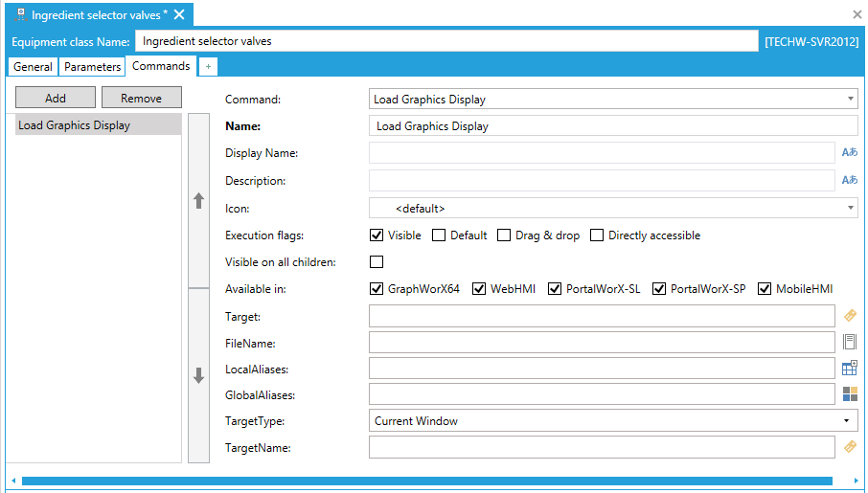Disable the MobileHMI availability checkbox
Viewport: 868px width, 493px height.
pos(765,289)
